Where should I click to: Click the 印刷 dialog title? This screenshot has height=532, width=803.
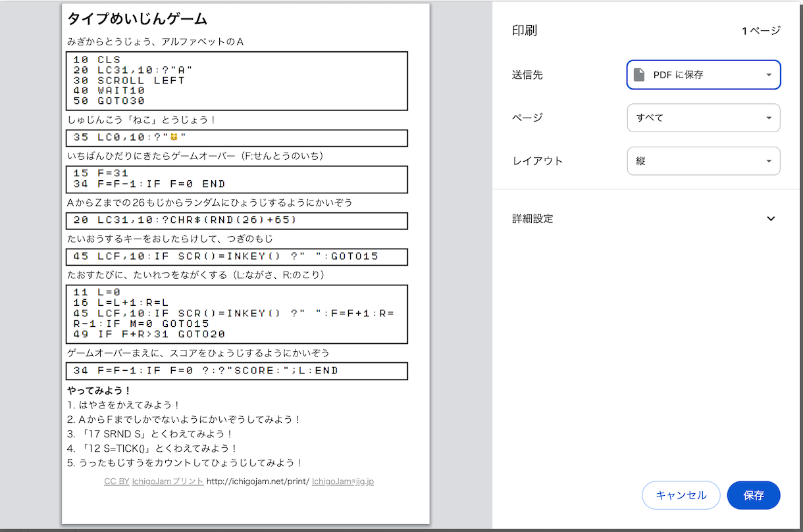point(525,31)
